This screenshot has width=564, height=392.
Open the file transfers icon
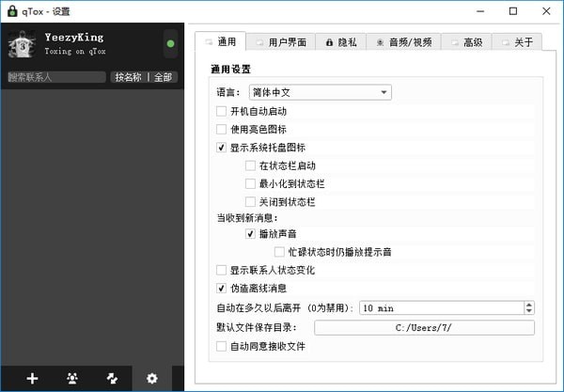click(112, 378)
